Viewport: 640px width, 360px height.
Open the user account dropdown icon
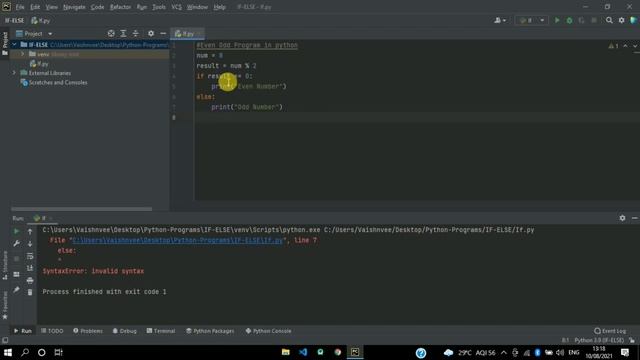point(500,20)
